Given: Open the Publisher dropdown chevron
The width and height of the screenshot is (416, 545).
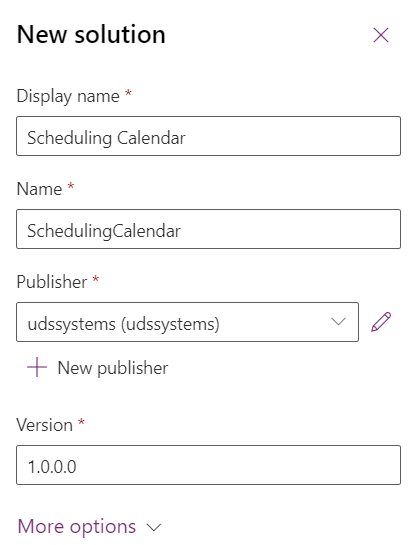Looking at the screenshot, I should pyautogui.click(x=338, y=322).
